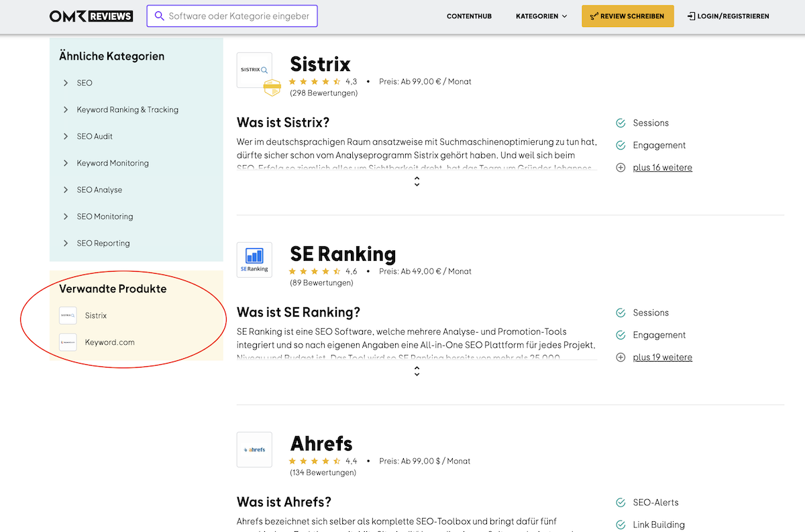
Task: Expand the Sistrix description text
Action: click(417, 181)
